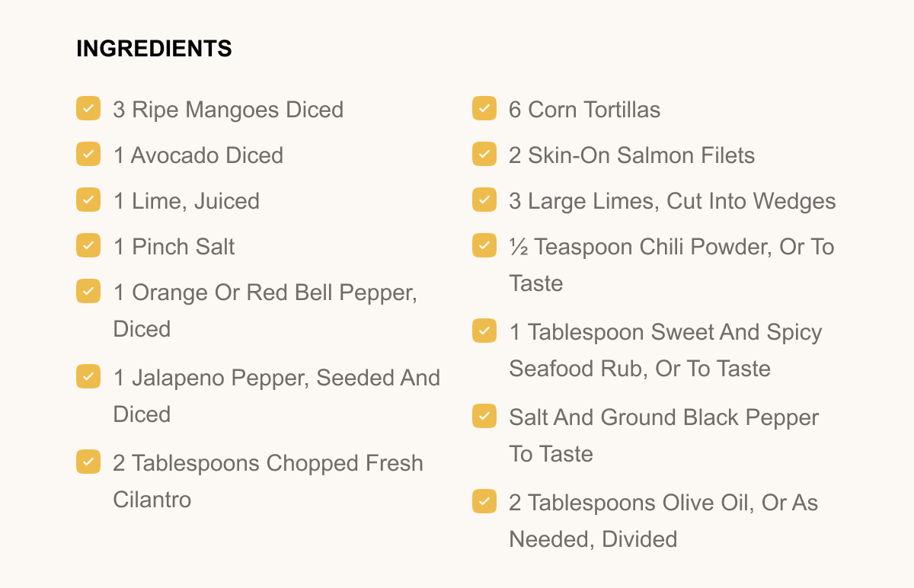914x588 pixels.
Task: Uncheck the Chopped Fresh Cilantro checkbox
Action: [x=88, y=462]
